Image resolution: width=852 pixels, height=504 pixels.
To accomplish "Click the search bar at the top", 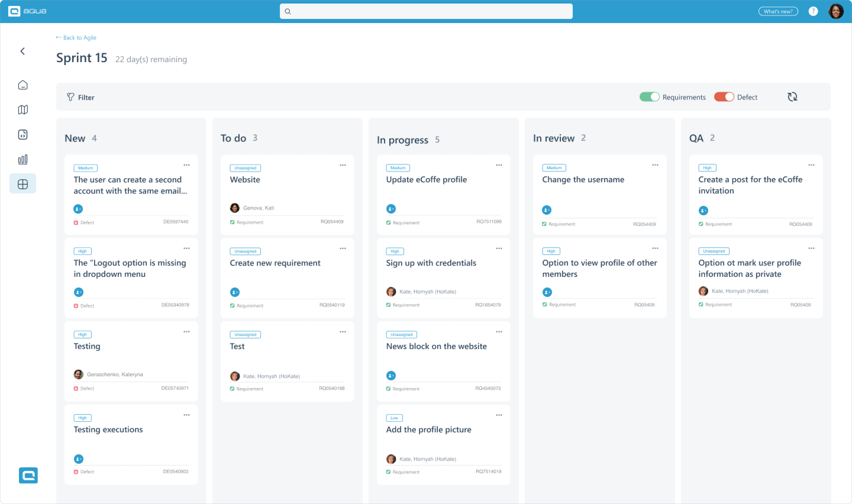I will (x=426, y=11).
